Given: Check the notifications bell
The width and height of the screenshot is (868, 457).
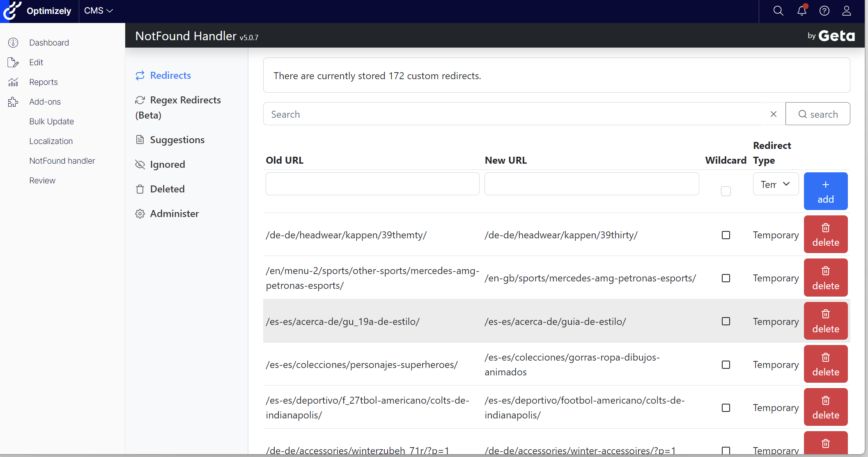Looking at the screenshot, I should tap(801, 11).
